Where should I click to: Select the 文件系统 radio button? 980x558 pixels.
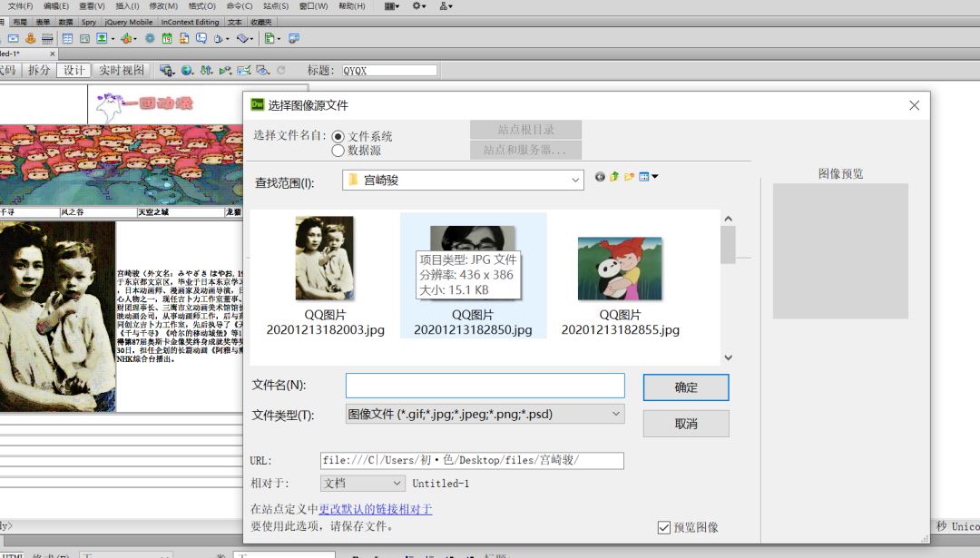point(338,136)
